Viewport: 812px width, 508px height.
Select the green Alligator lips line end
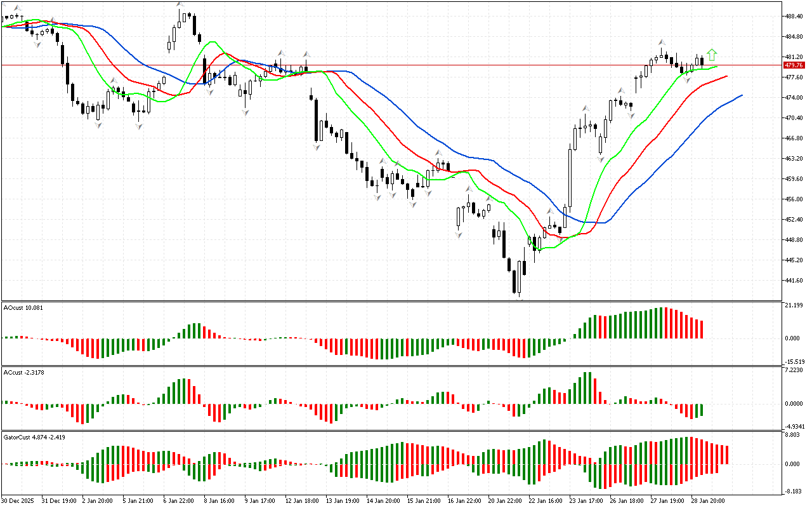click(x=716, y=67)
